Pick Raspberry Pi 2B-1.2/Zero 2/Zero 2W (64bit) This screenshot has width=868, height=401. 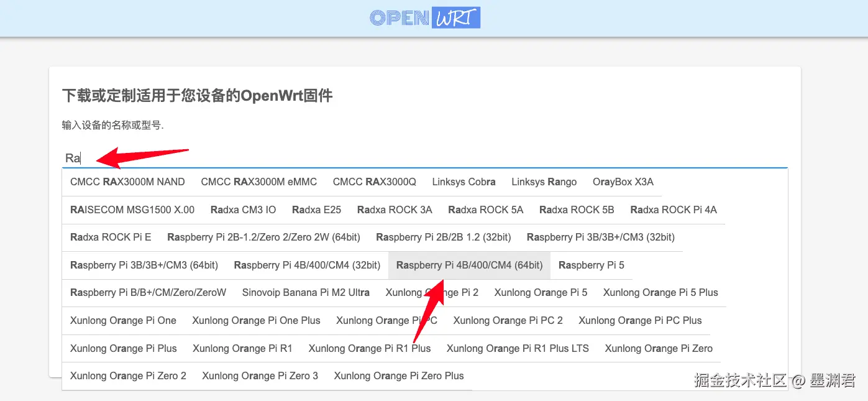coord(263,237)
